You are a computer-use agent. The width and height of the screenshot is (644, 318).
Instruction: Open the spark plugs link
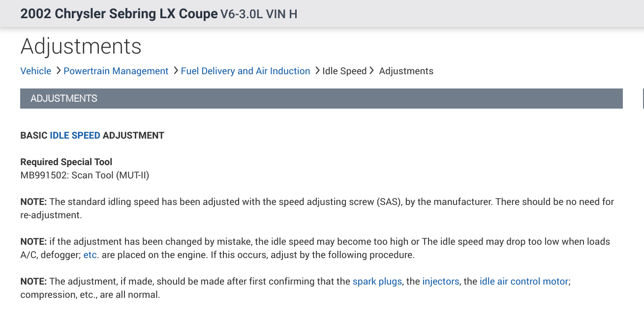377,282
